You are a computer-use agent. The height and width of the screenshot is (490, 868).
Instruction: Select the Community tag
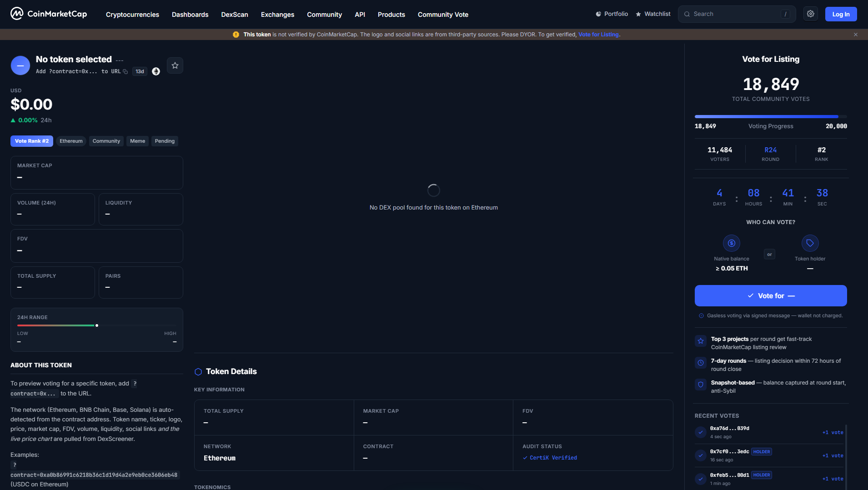106,141
